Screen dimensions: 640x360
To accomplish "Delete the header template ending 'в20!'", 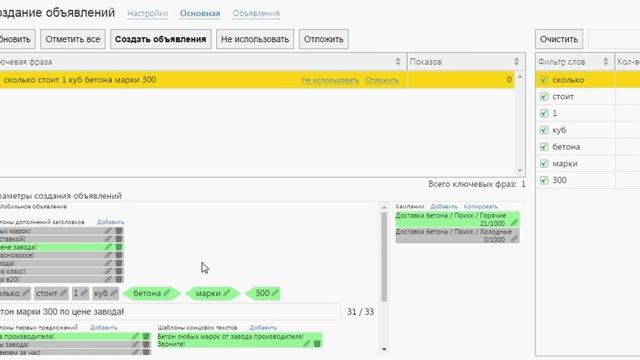I will (x=118, y=279).
